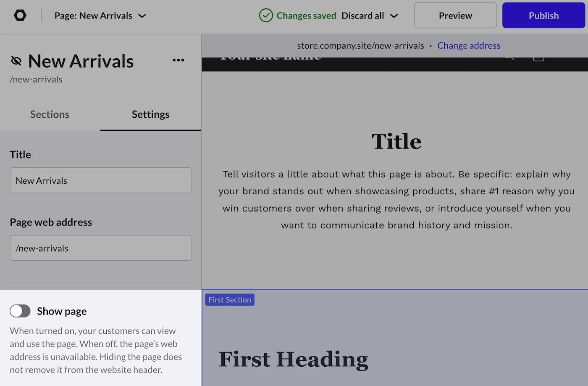Publish the page
This screenshot has width=588, height=386.
pyautogui.click(x=543, y=15)
